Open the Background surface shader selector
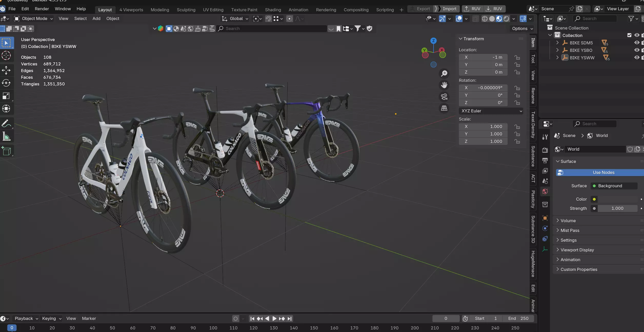Viewport: 644px width, 332px height. point(614,186)
